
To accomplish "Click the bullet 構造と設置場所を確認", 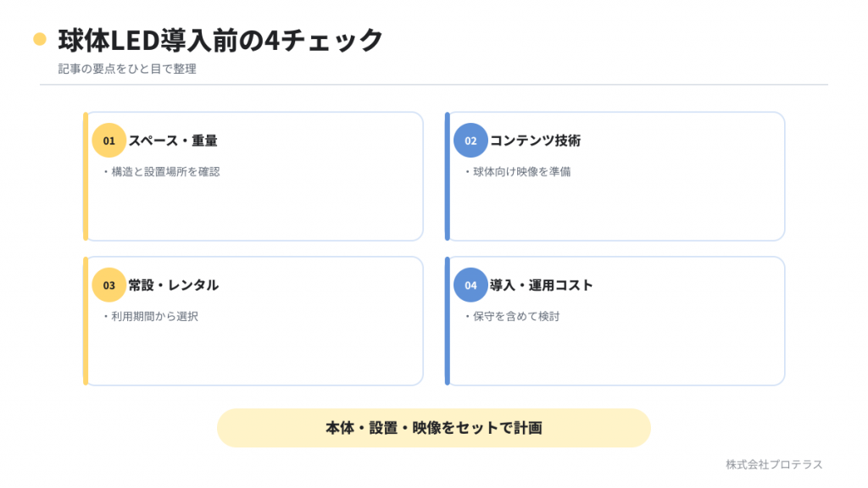I will tap(161, 171).
